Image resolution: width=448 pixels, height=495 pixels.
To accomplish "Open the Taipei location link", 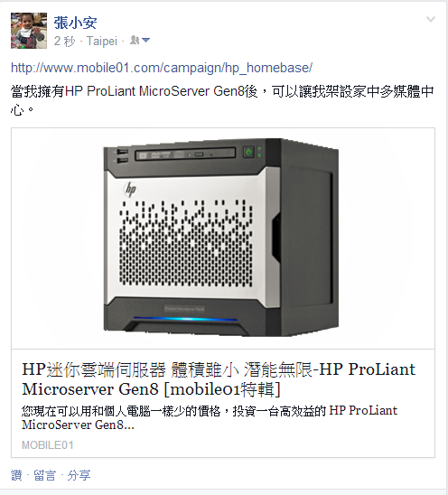I will [102, 41].
